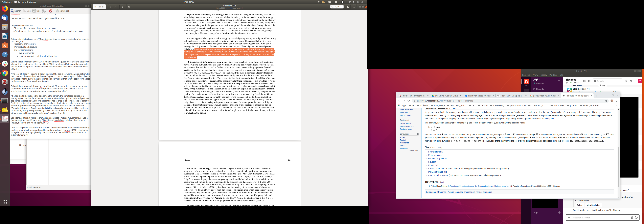The image size is (644, 224).
Task: Open the document viewer hamburger menu
Action: [354, 7]
